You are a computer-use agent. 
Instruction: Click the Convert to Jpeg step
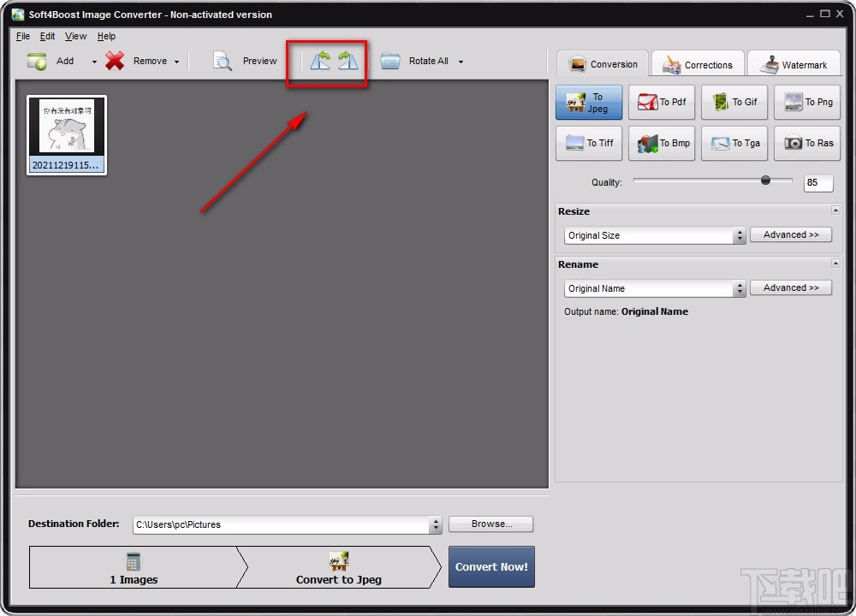(x=338, y=567)
